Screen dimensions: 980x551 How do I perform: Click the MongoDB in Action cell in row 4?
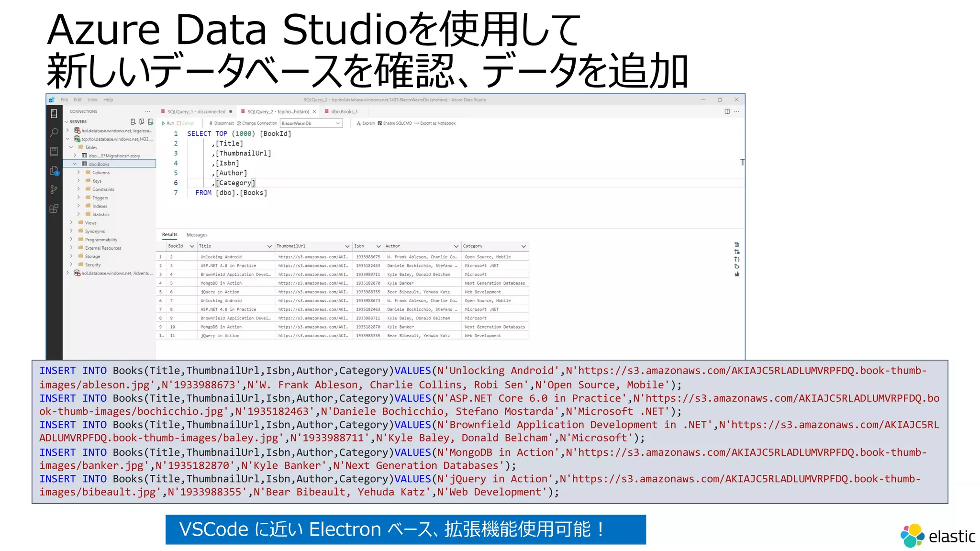click(x=236, y=283)
